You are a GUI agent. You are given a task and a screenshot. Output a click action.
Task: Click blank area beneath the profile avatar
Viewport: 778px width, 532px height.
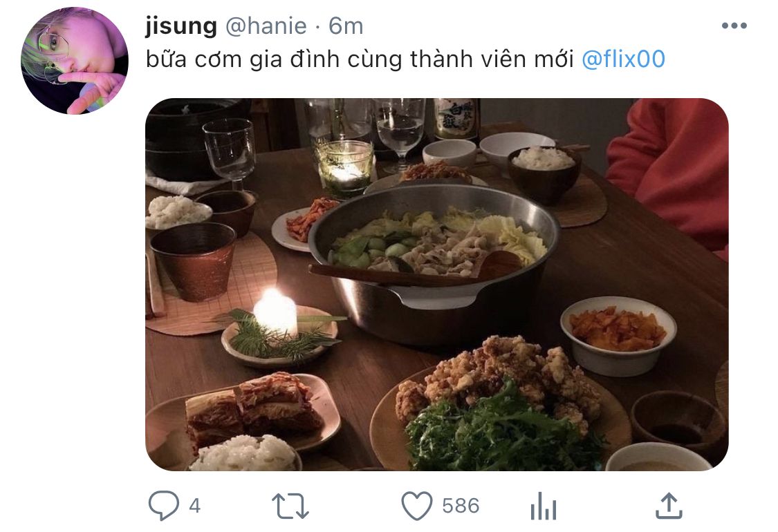tap(75, 298)
